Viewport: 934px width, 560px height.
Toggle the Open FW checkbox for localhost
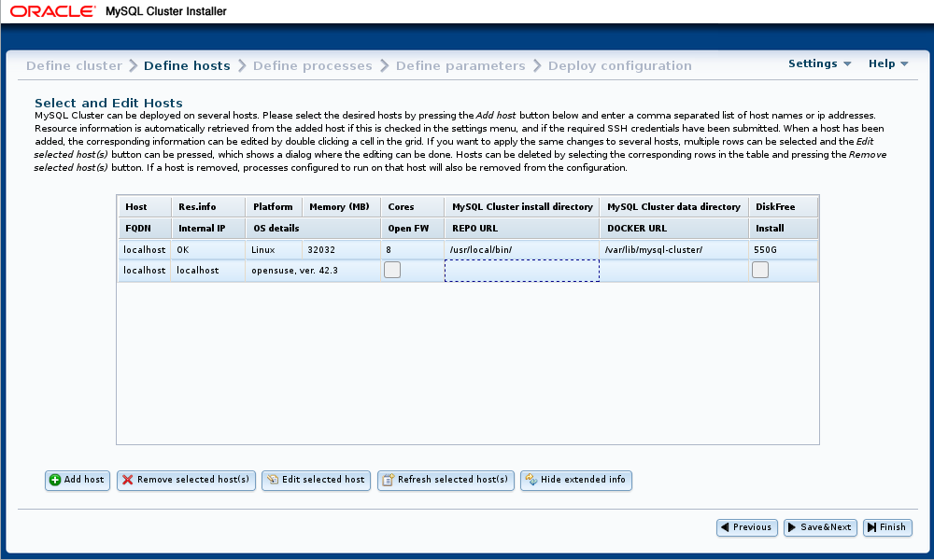(392, 270)
